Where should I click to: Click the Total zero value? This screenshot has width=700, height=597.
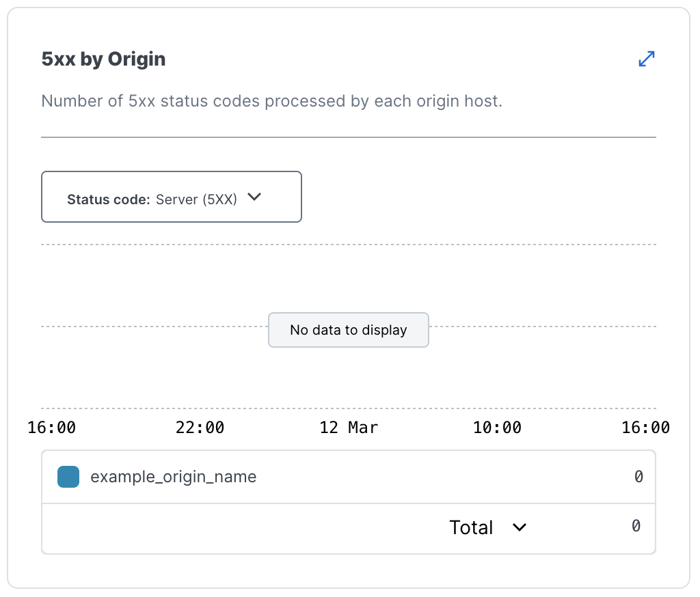click(636, 527)
